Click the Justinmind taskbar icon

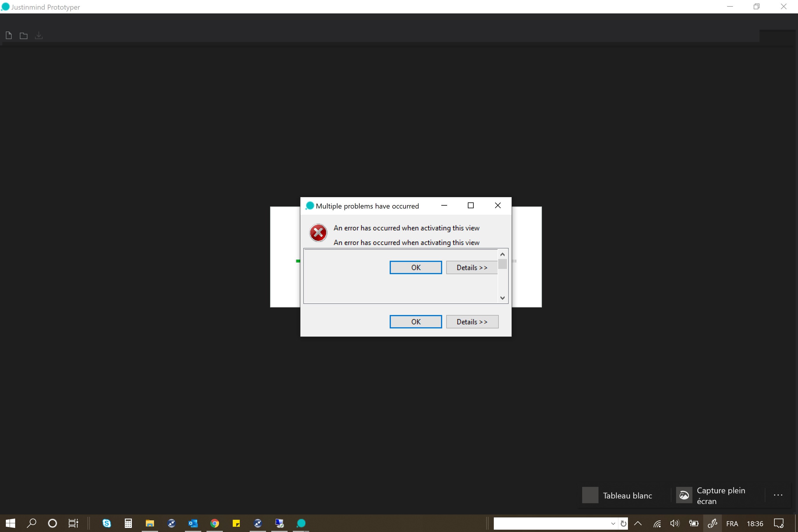click(x=301, y=523)
